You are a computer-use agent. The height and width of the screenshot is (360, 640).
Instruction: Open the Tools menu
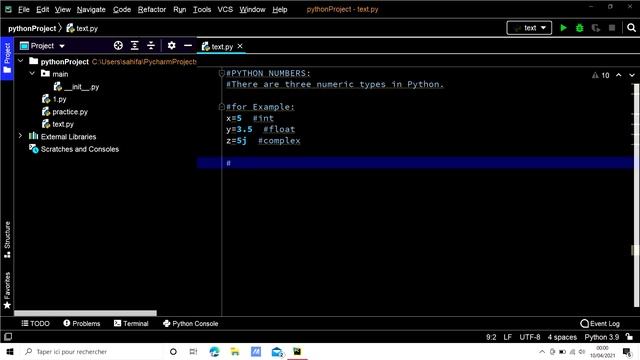pos(202,9)
